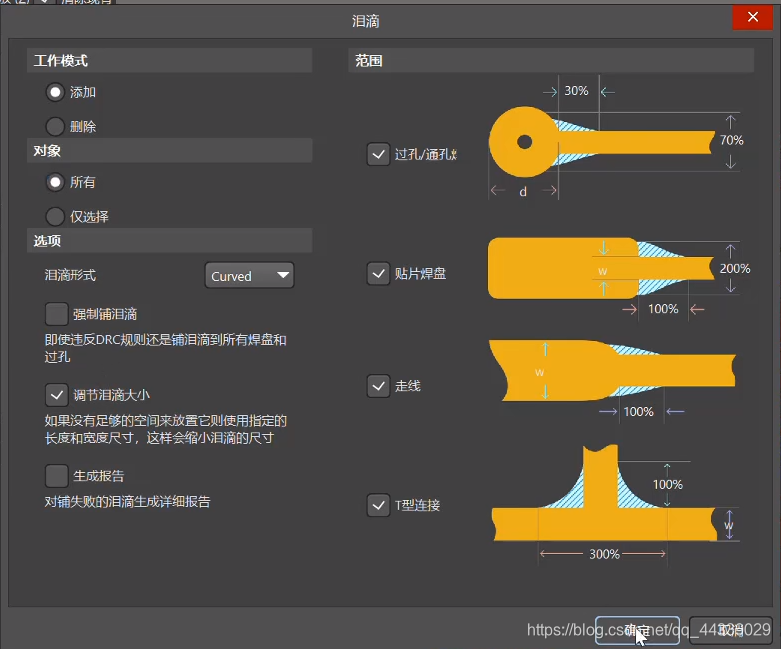Open the 泪滴形式 Curved dropdown
Image resolution: width=781 pixels, height=649 pixels.
[249, 275]
